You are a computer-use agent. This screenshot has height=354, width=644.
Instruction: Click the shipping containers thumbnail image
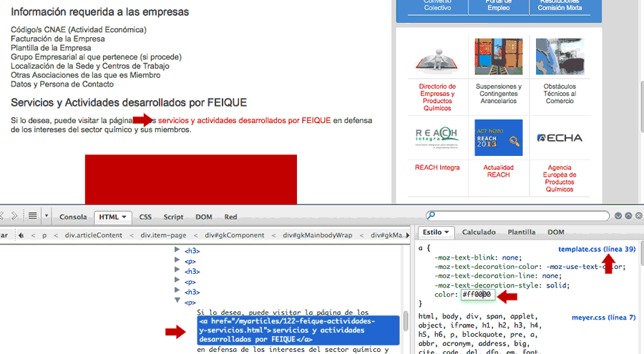[x=499, y=56]
